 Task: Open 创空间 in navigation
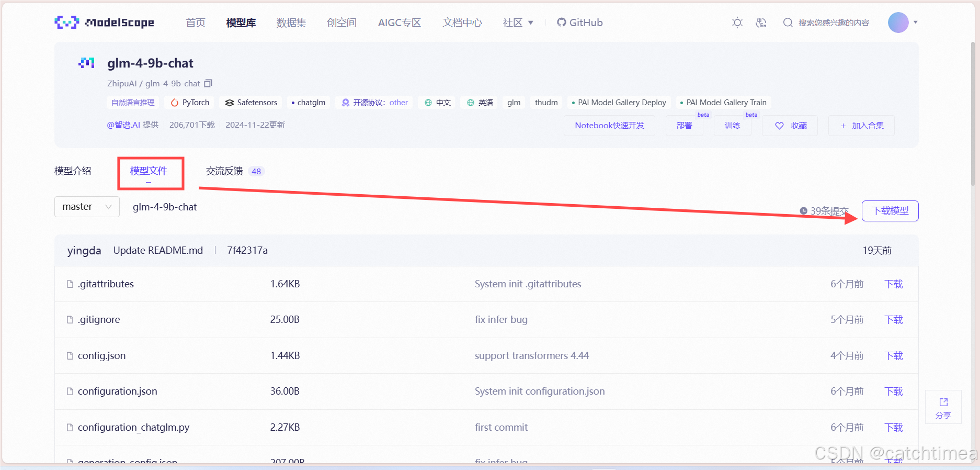(x=341, y=23)
